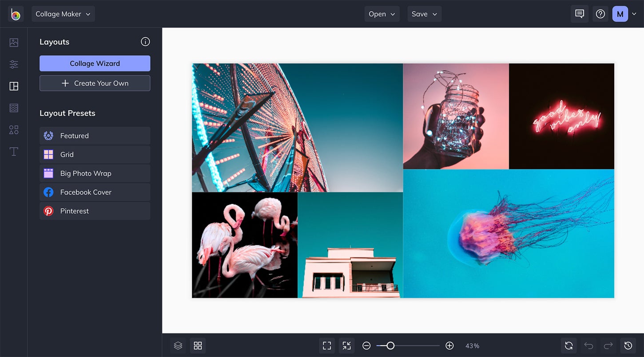Click the fit-to-screen icon
Screen dimensions: 644x357
[327, 345]
